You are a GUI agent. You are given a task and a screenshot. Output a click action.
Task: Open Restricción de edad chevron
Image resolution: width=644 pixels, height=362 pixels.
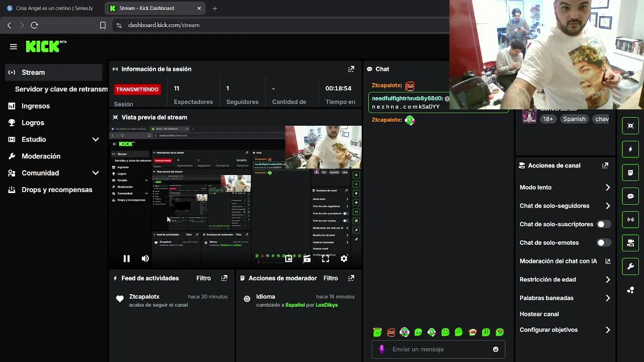pyautogui.click(x=608, y=280)
